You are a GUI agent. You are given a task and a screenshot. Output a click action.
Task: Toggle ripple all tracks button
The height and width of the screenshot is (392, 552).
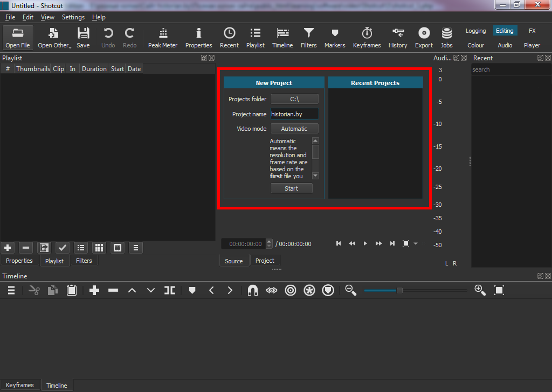coord(309,290)
